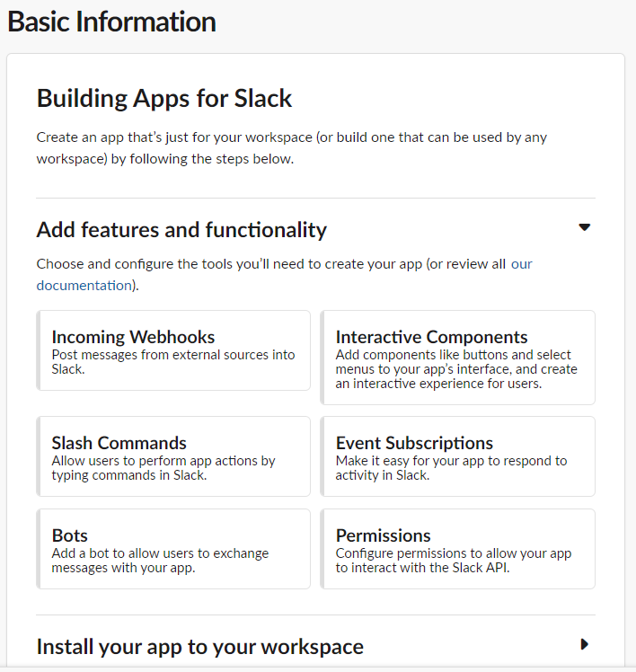The height and width of the screenshot is (672, 636).
Task: Open the Incoming Webhooks feature card
Action: [173, 350]
